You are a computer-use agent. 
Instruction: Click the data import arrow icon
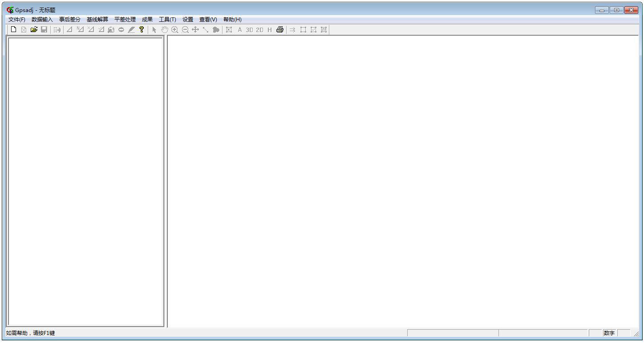(57, 30)
